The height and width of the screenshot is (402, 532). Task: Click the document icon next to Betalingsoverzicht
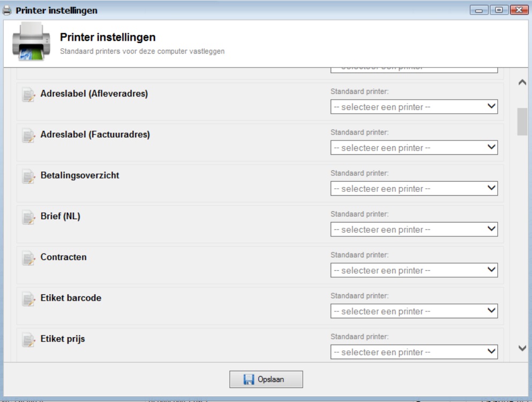click(x=28, y=177)
